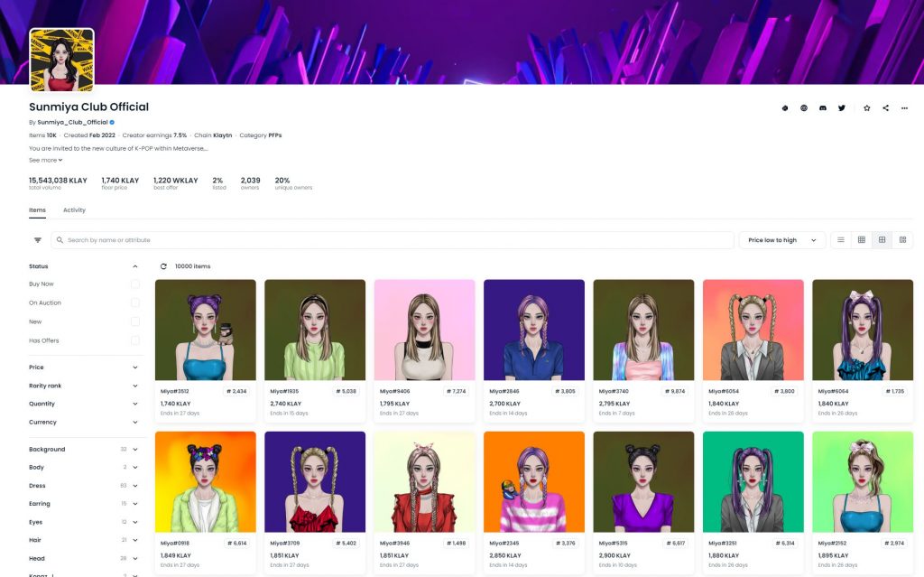
Task: Open the Miya#2152 NFT image
Action: (x=863, y=482)
